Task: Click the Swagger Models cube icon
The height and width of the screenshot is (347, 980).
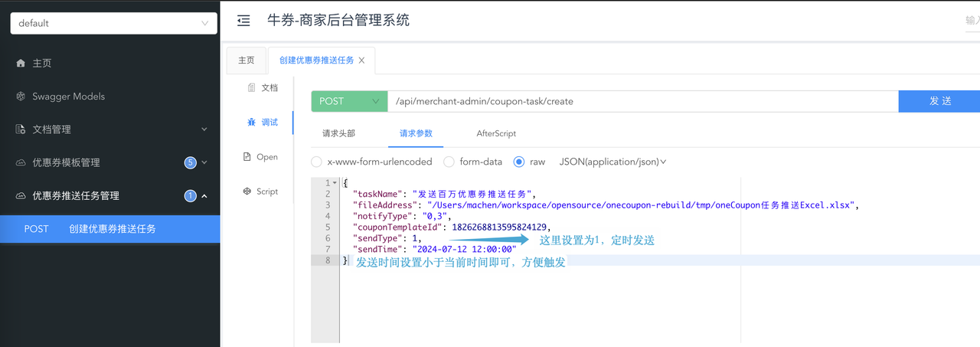Action: pyautogui.click(x=21, y=97)
